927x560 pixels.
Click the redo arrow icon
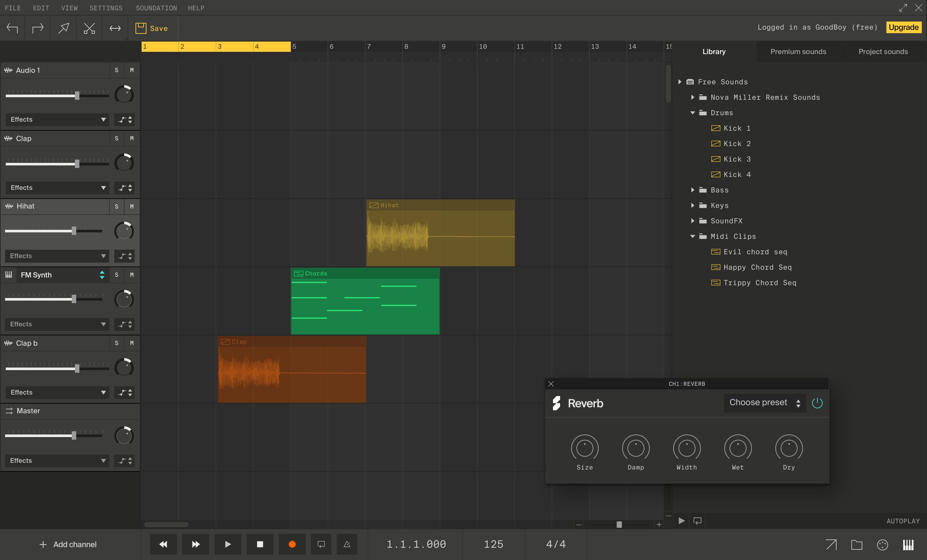(38, 28)
